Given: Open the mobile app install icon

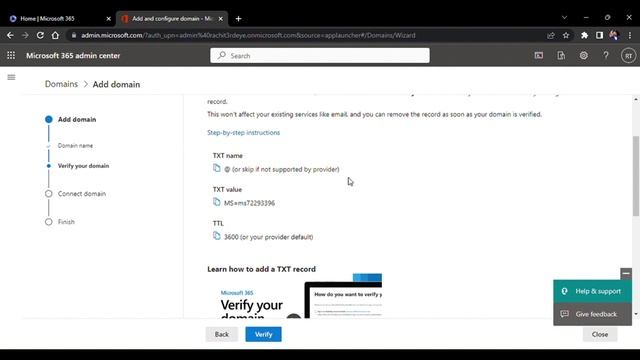Looking at the screenshot, I should (x=561, y=56).
